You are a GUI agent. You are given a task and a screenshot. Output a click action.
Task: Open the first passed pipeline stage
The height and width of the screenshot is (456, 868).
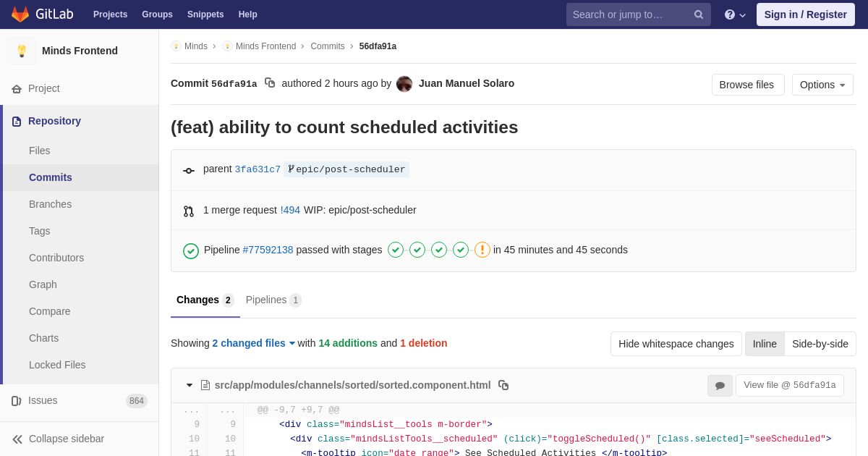coord(396,250)
